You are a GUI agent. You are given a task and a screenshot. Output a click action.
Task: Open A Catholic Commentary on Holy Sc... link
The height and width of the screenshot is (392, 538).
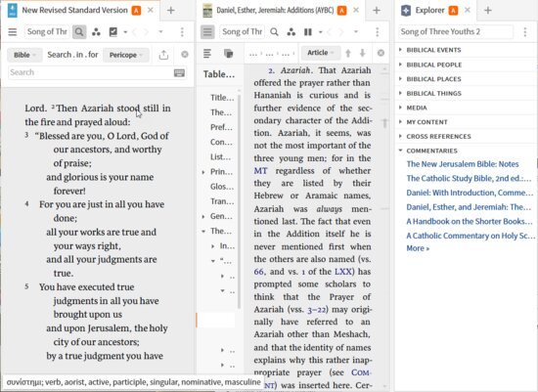click(471, 236)
